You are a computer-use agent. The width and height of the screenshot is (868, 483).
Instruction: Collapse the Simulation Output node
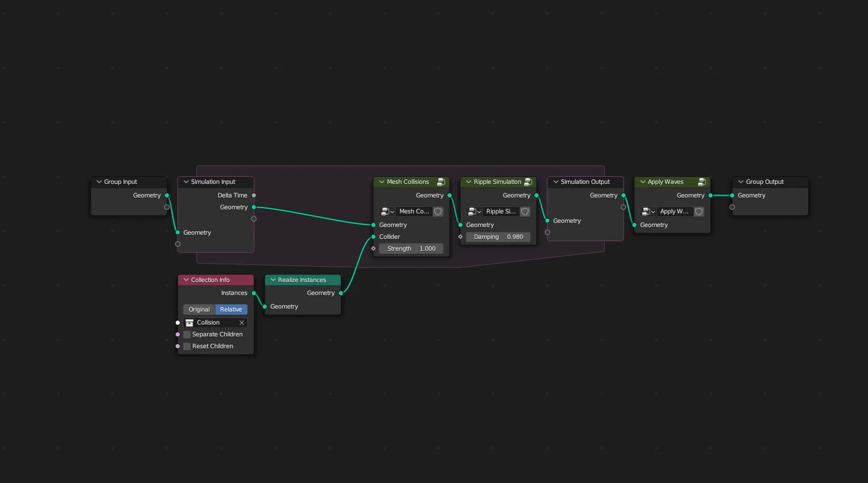pos(555,181)
